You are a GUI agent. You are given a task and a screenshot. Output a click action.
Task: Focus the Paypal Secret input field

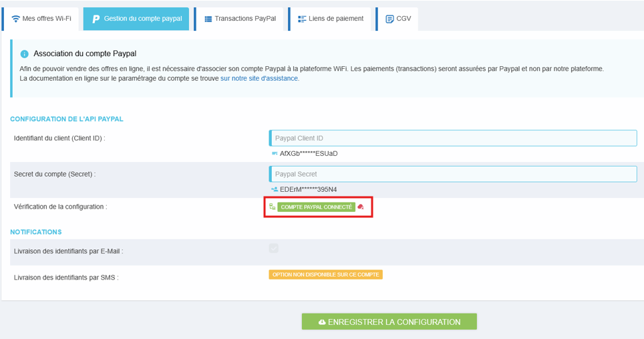(x=453, y=174)
